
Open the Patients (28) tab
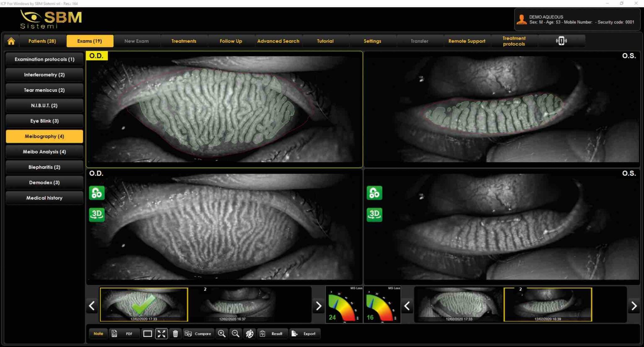click(x=42, y=41)
